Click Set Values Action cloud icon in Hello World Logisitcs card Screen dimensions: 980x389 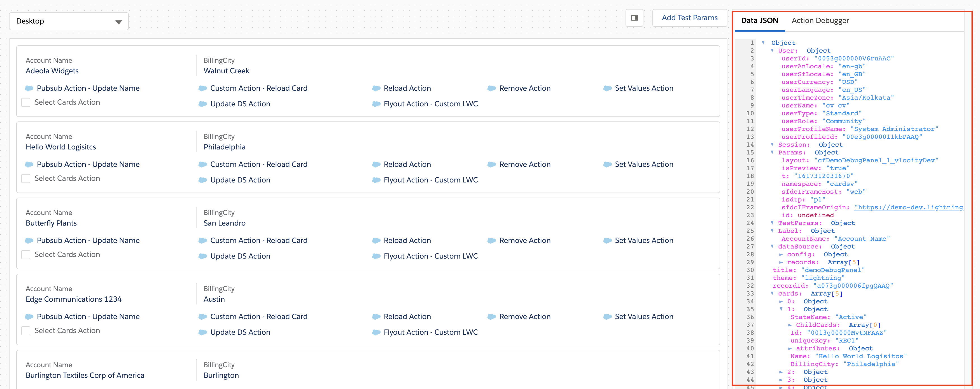(608, 164)
